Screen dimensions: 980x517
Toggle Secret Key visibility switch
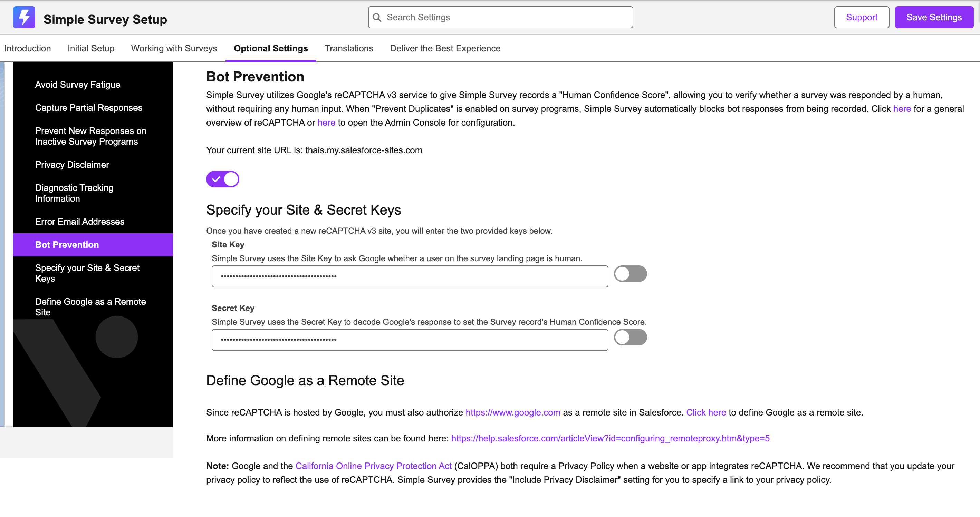631,338
